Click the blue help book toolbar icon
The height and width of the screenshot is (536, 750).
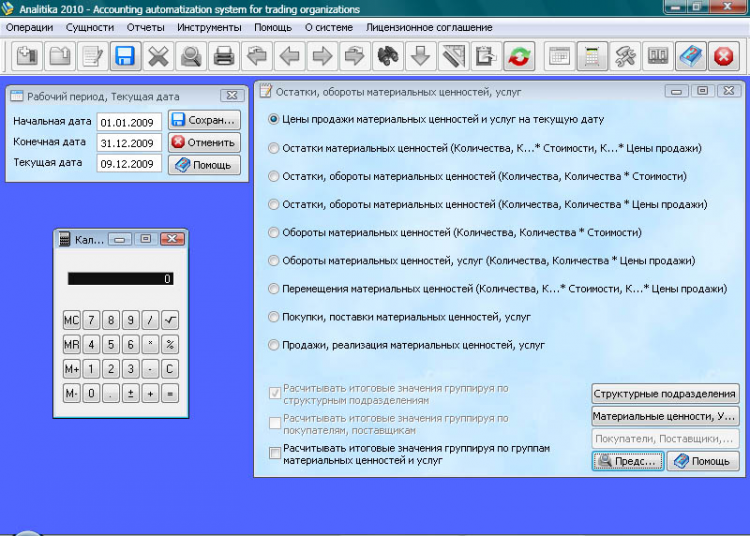click(x=690, y=56)
